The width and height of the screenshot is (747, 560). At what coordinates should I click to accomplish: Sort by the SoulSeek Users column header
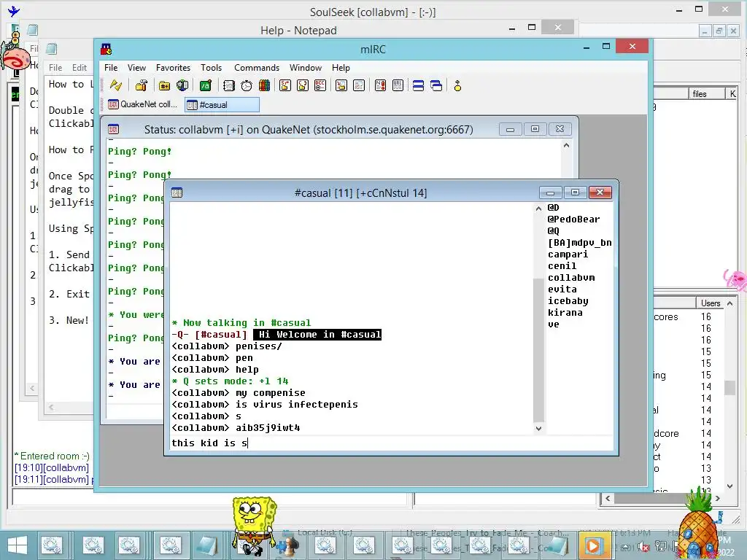(x=711, y=303)
